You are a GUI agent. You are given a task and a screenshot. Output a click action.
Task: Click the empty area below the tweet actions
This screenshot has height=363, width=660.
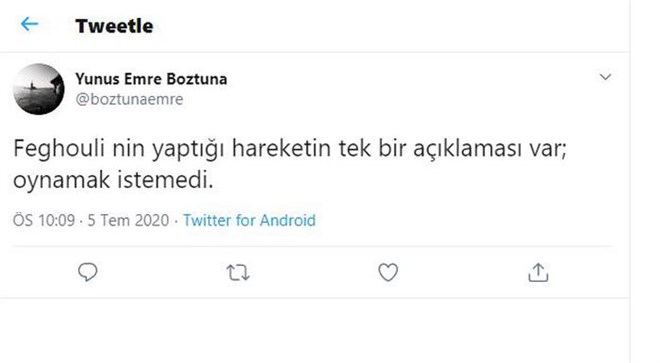[314, 331]
